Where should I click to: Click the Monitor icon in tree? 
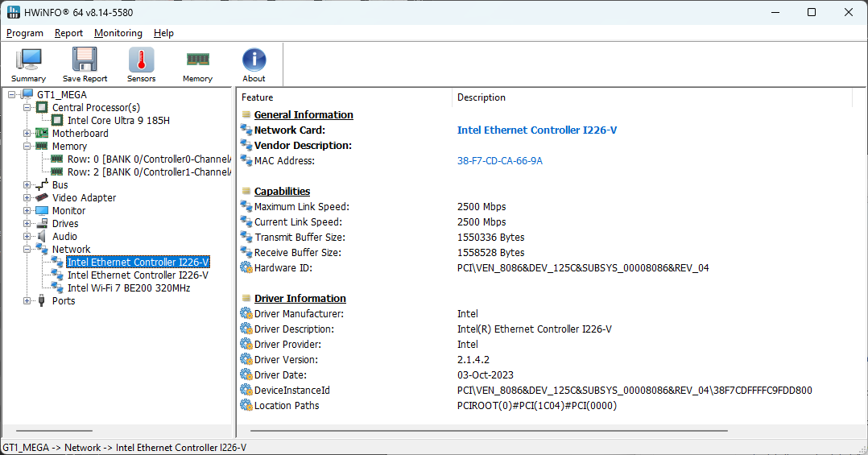click(42, 210)
